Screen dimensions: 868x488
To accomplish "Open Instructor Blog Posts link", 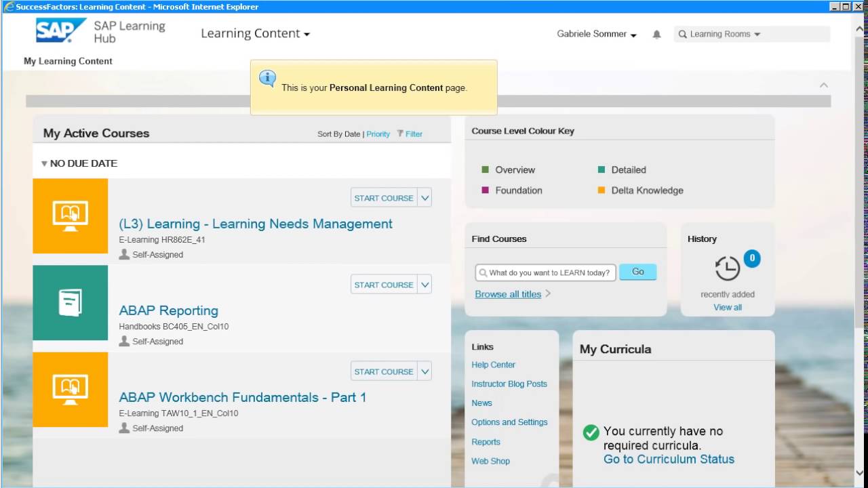I will coord(509,384).
